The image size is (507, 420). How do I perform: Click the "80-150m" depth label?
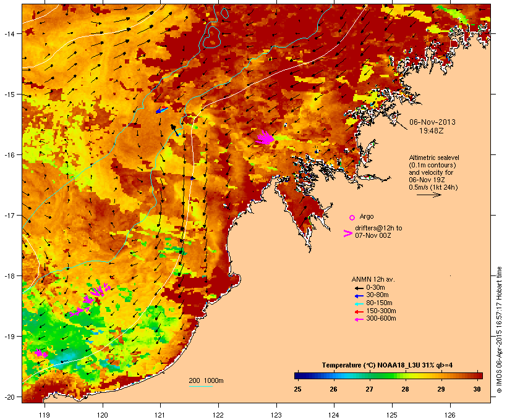coord(379,303)
